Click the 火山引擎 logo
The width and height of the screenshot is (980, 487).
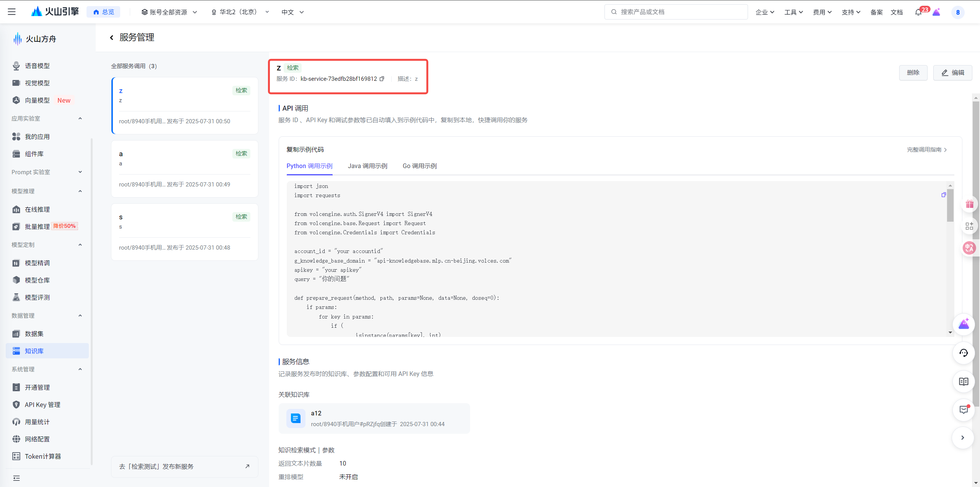(x=55, y=12)
